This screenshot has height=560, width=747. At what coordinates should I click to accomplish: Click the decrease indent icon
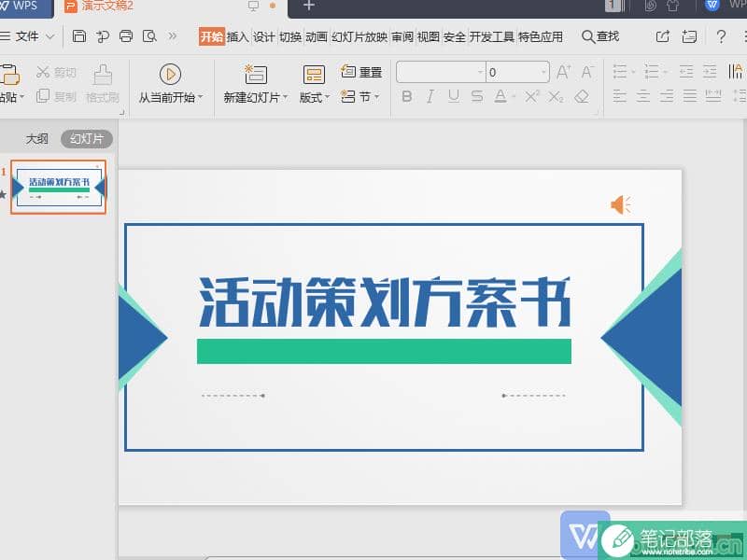pyautogui.click(x=686, y=72)
